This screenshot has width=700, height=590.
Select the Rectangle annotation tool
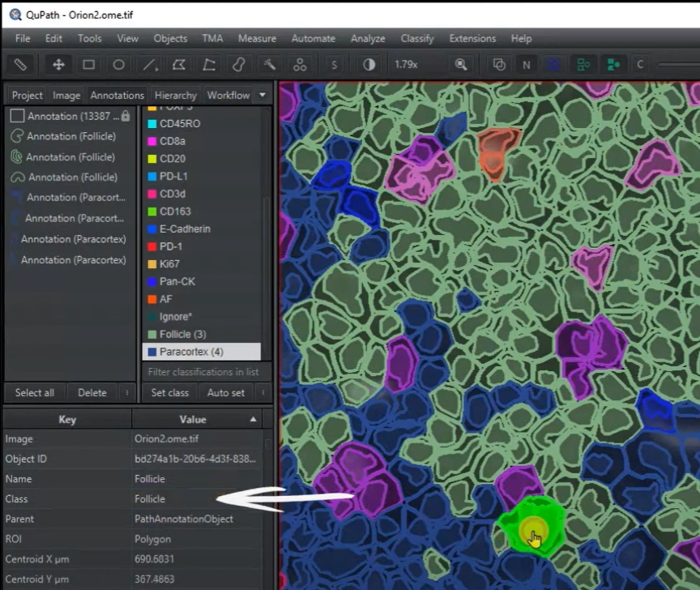(89, 64)
